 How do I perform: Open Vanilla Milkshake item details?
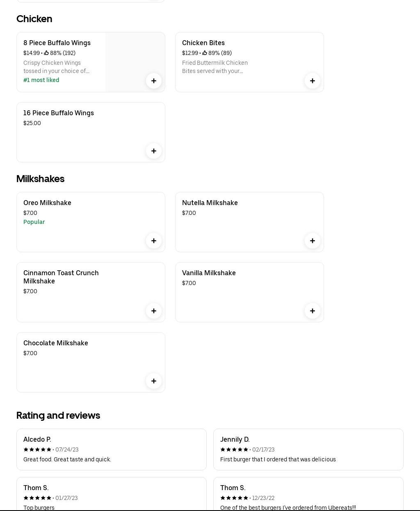point(209,273)
